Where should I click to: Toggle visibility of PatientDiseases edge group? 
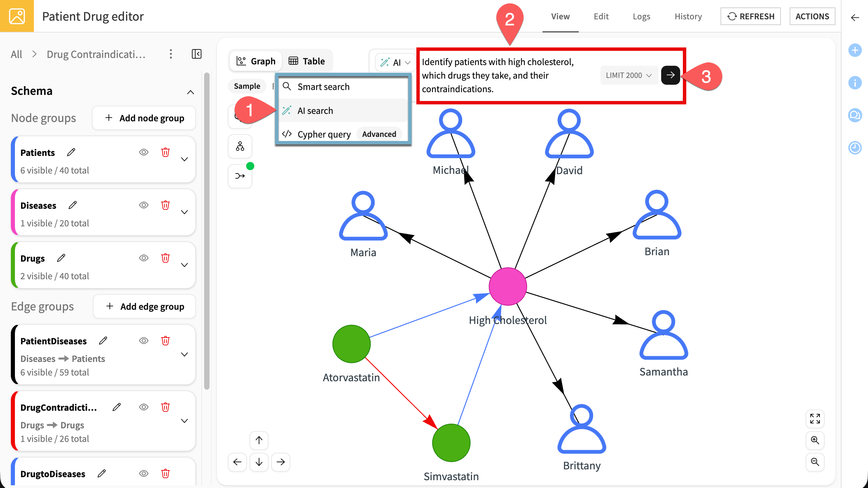[x=144, y=341]
